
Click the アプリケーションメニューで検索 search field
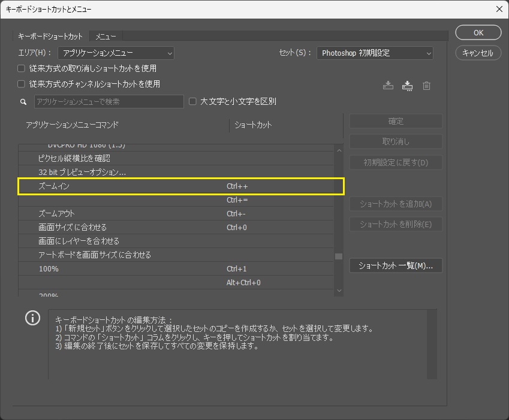pyautogui.click(x=109, y=102)
